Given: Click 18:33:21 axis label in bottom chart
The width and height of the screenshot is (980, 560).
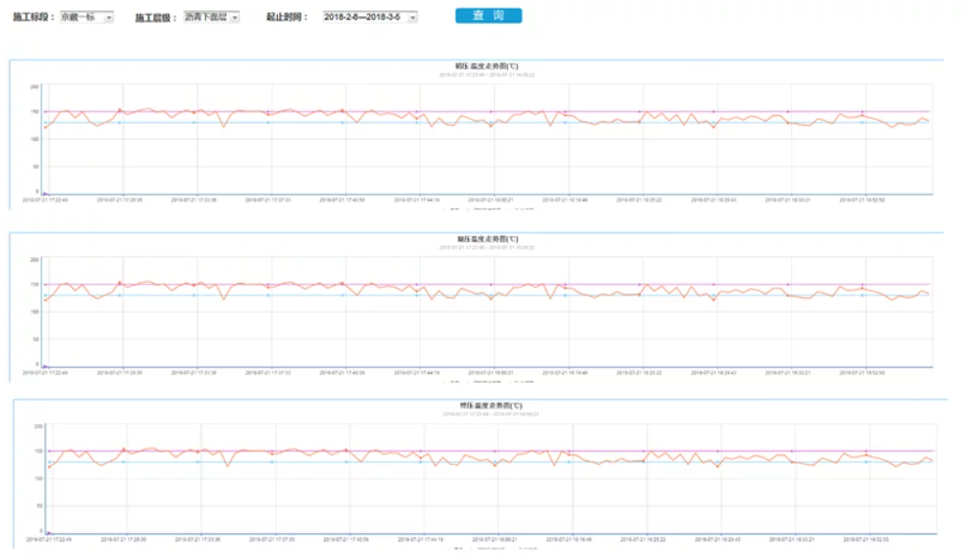Looking at the screenshot, I should coord(791,539).
